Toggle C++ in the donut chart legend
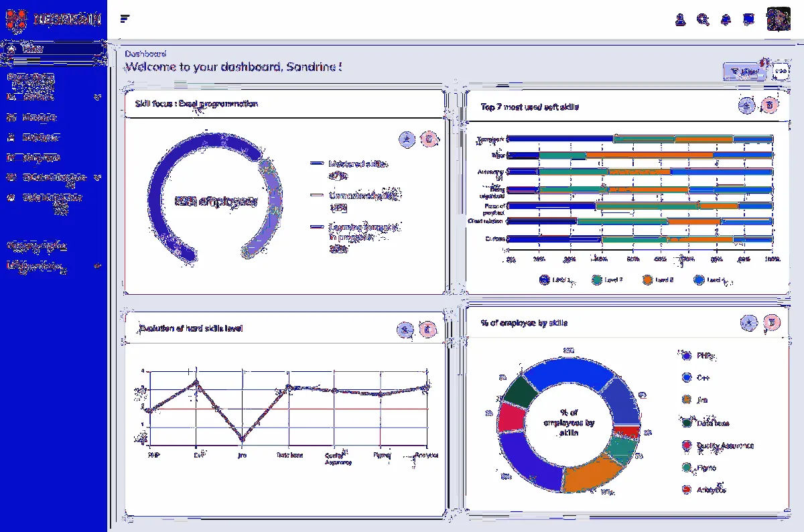The image size is (804, 532). point(695,378)
